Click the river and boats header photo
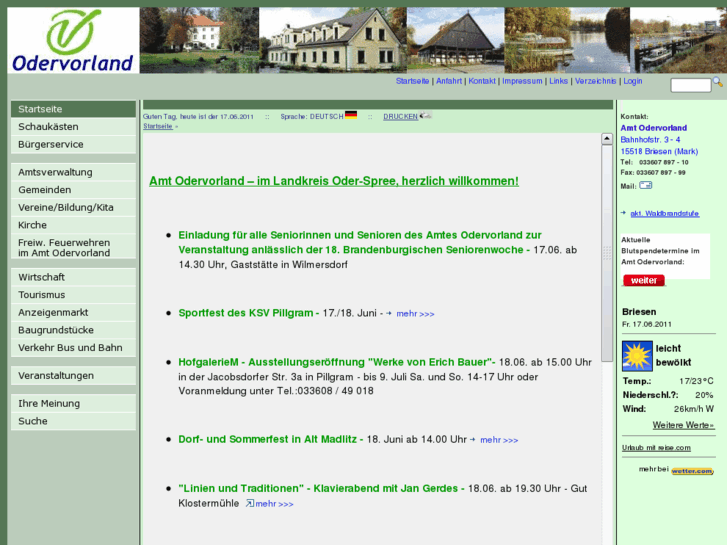727x545 pixels. [567, 40]
